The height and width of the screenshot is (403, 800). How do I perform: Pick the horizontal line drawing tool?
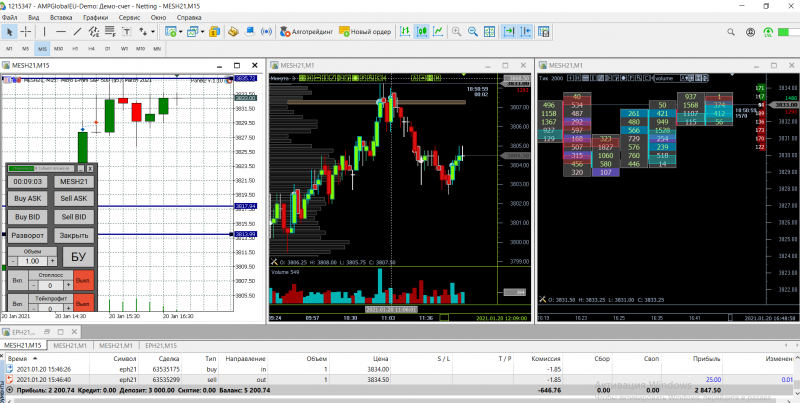[61, 32]
